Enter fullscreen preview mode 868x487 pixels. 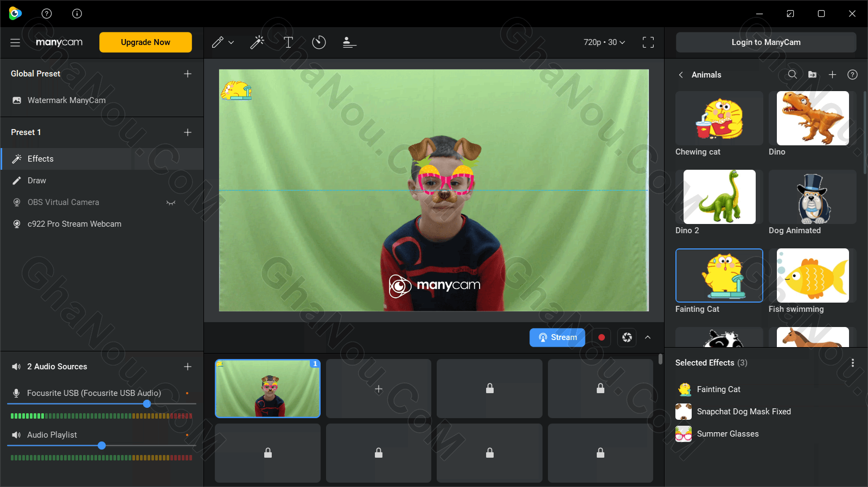[648, 42]
